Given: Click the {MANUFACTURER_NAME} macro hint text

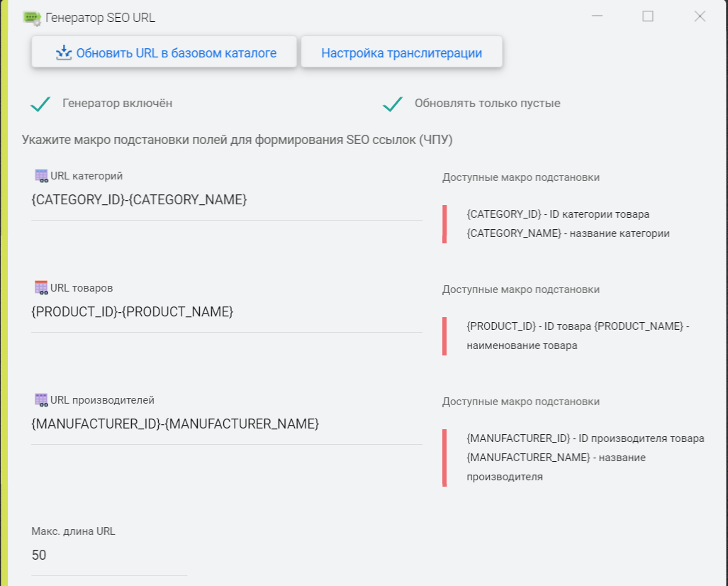Looking at the screenshot, I should point(528,458).
